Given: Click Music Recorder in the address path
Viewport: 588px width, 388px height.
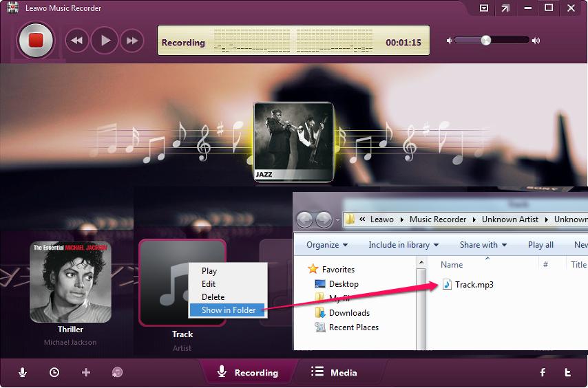Looking at the screenshot, I should [x=438, y=219].
